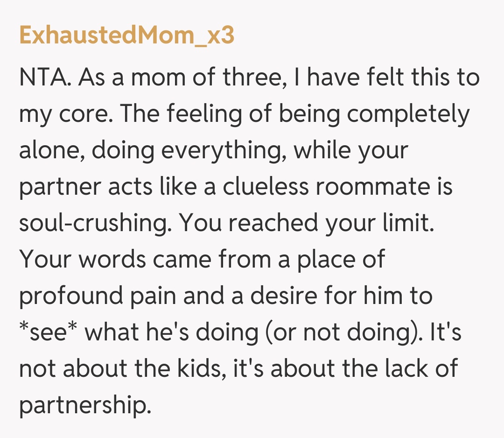
Task: Click the emphasized "*see*" word
Action: coord(48,332)
